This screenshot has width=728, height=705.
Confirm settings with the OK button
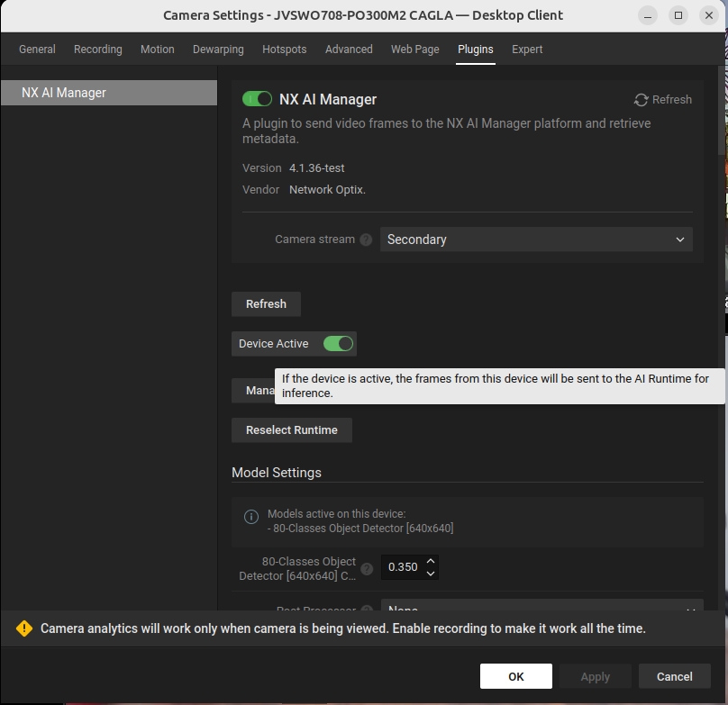(x=515, y=676)
